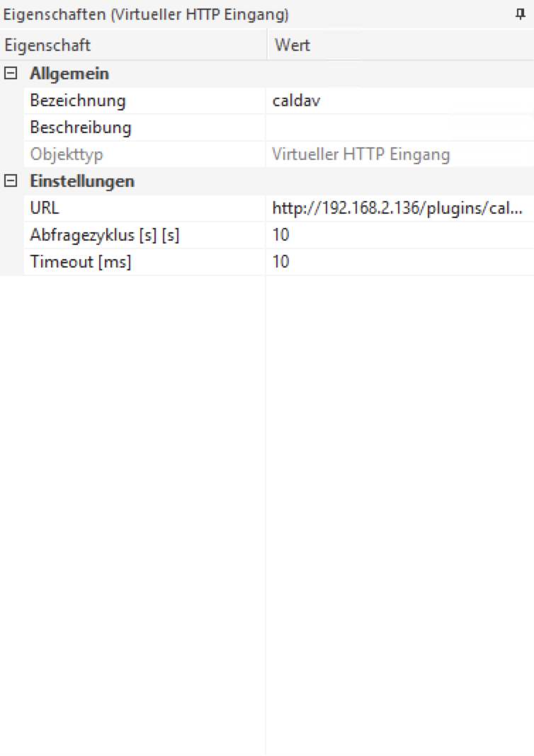Select the URL property label
The width and height of the screenshot is (534, 756).
click(x=44, y=208)
